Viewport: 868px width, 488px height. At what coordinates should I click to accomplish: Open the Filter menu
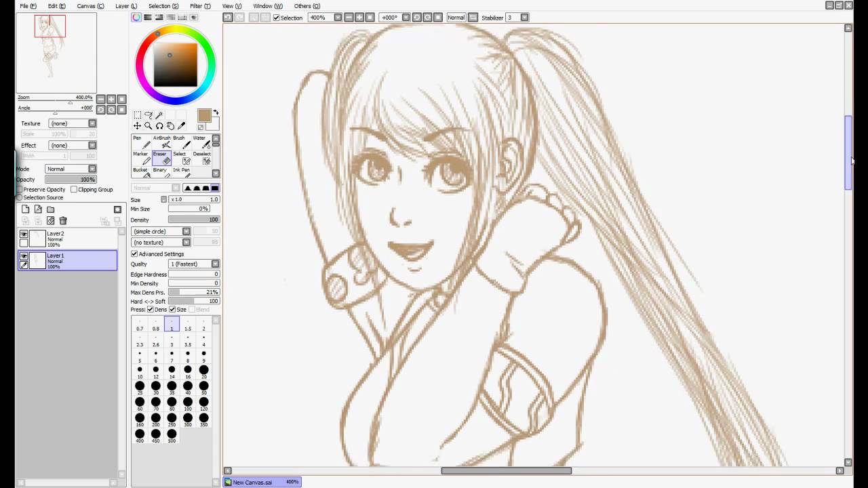tap(200, 6)
